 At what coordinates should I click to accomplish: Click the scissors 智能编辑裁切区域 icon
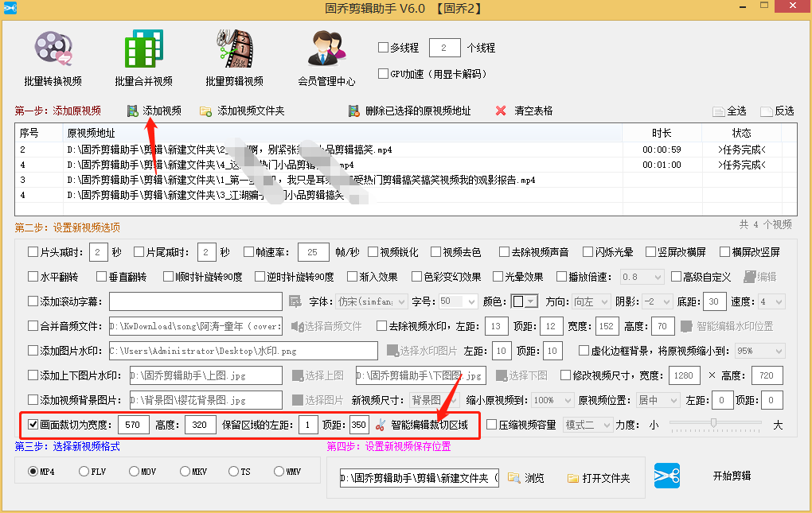click(381, 425)
